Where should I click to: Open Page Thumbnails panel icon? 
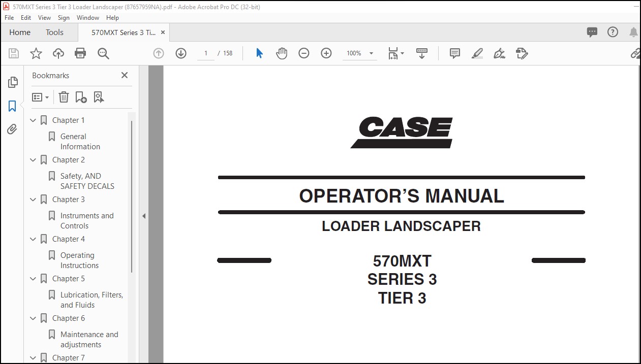tap(13, 82)
